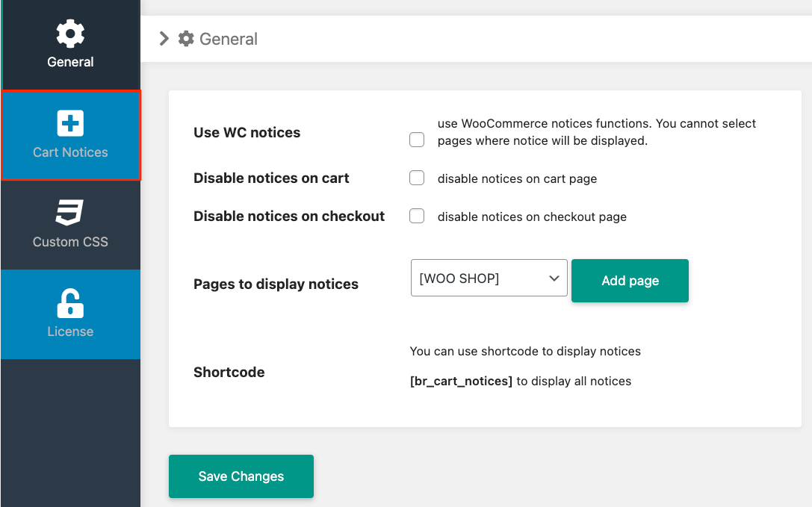Click the chevron arrow before the breadcrumb
The image size is (812, 507).
[164, 38]
